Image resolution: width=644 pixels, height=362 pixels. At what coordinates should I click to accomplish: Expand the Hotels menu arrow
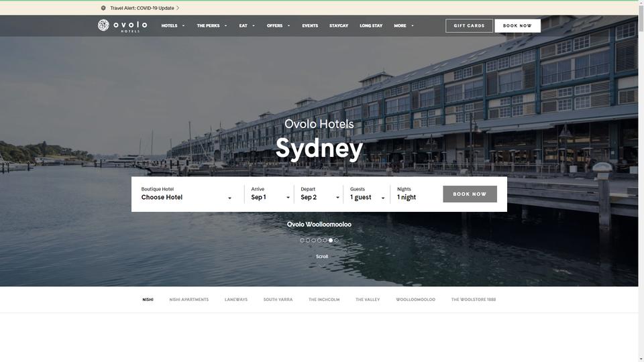[x=183, y=25]
